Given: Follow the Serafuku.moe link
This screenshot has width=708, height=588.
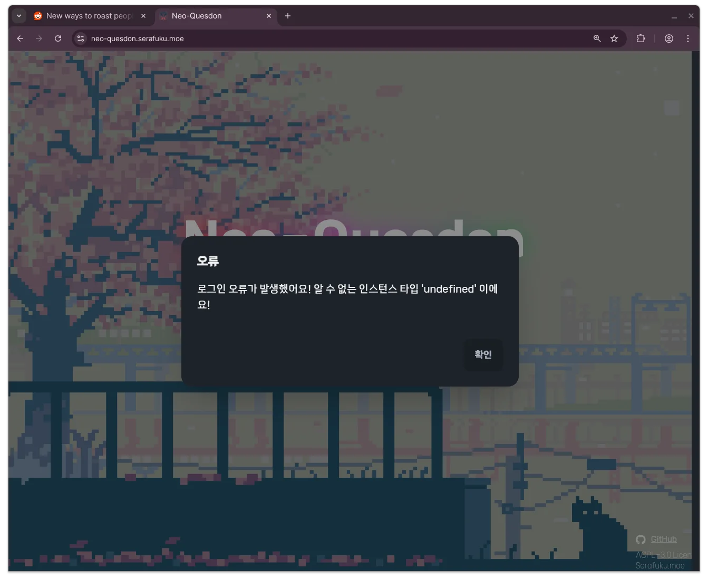Looking at the screenshot, I should (660, 565).
